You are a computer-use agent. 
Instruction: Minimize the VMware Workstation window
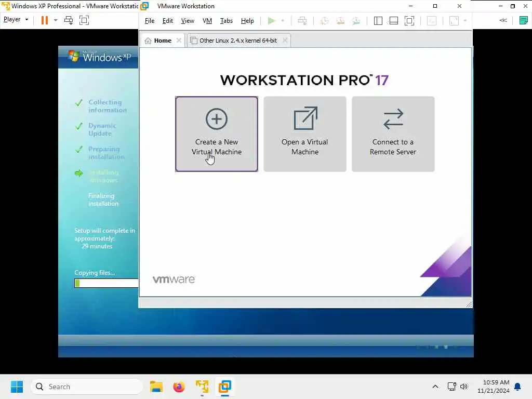pyautogui.click(x=410, y=6)
